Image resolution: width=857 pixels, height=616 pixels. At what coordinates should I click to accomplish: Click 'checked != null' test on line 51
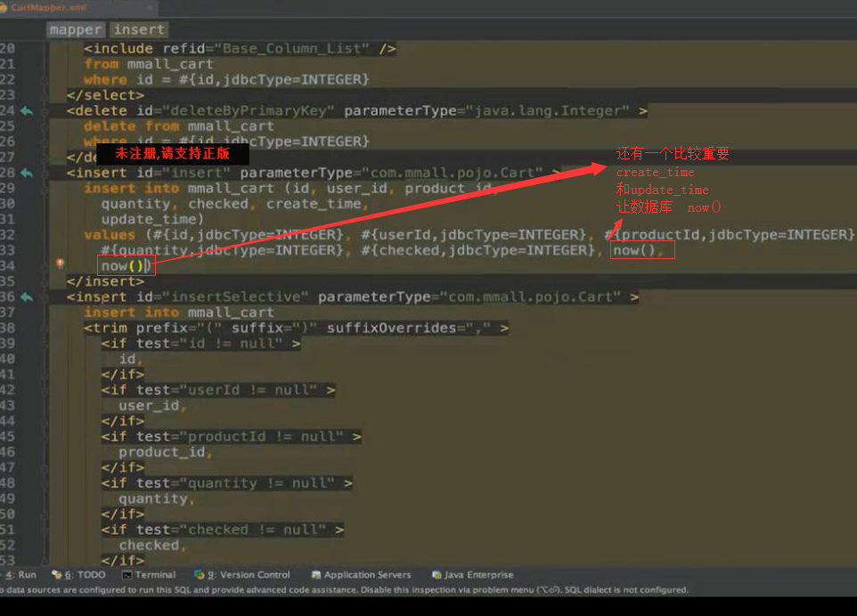point(252,531)
